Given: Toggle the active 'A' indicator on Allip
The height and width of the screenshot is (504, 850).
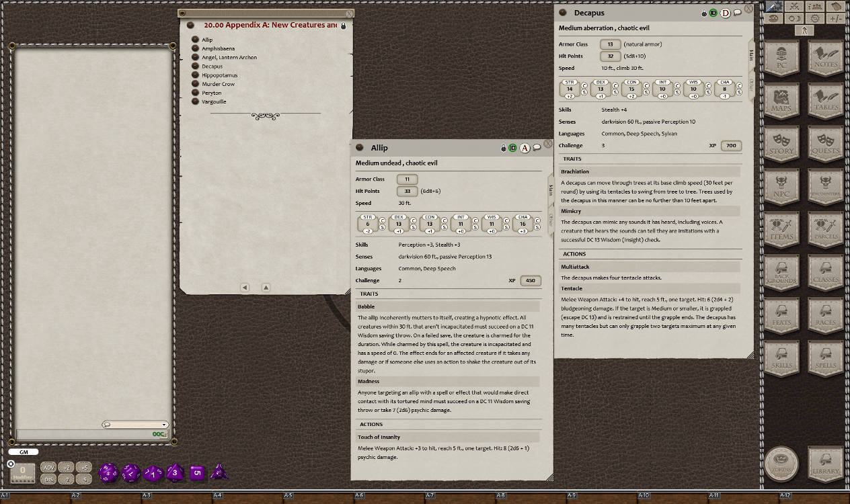Looking at the screenshot, I should (x=525, y=148).
